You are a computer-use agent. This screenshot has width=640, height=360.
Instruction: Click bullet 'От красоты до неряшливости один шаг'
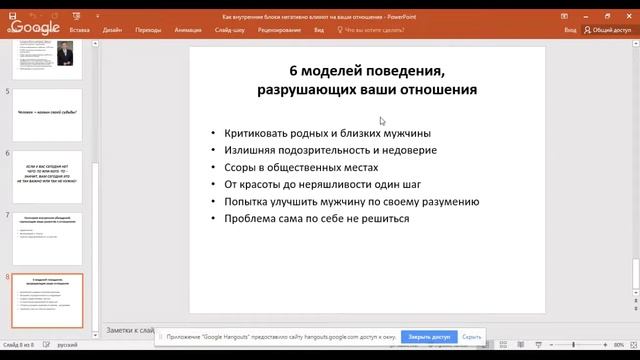[322, 184]
